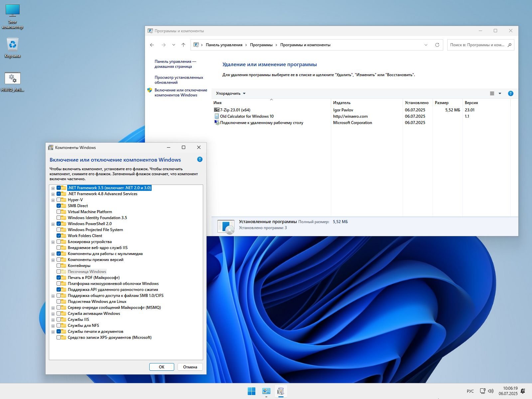Toggle the Hyper-V checkbox
This screenshot has width=532, height=399.
click(59, 200)
